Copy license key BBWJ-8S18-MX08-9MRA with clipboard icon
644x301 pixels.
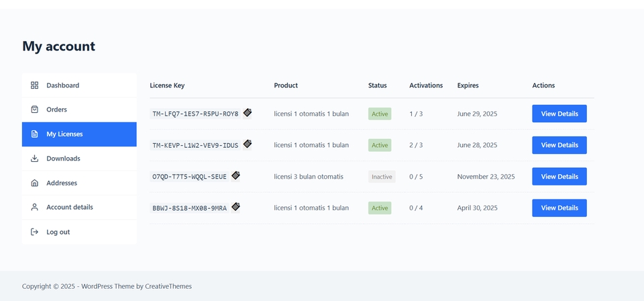[x=235, y=207]
